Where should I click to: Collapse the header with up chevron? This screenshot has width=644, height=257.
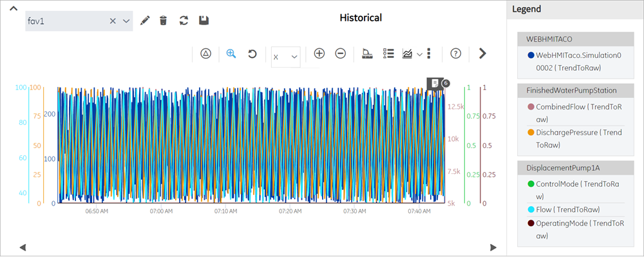point(14,8)
